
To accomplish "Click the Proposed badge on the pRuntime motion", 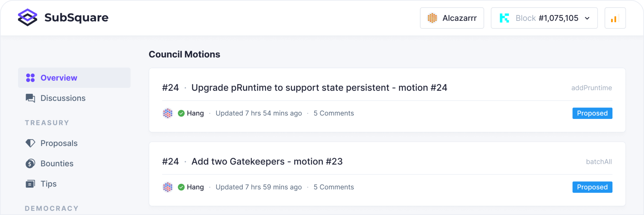I will 592,113.
